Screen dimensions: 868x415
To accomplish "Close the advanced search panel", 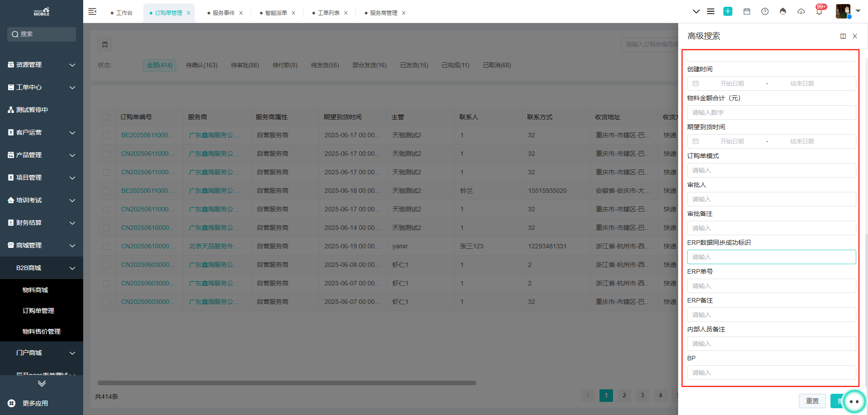I will [855, 36].
